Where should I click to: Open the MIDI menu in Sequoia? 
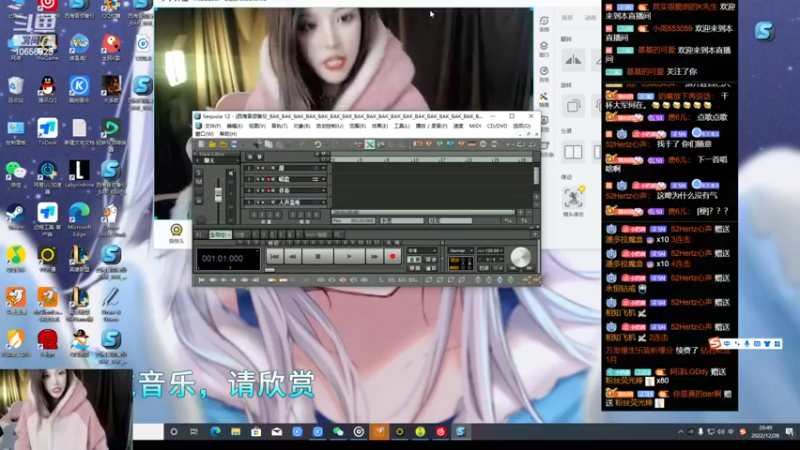tap(475, 126)
